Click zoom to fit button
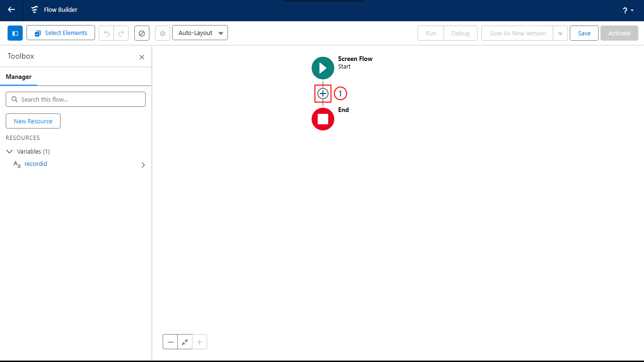This screenshot has height=362, width=644. (x=185, y=342)
